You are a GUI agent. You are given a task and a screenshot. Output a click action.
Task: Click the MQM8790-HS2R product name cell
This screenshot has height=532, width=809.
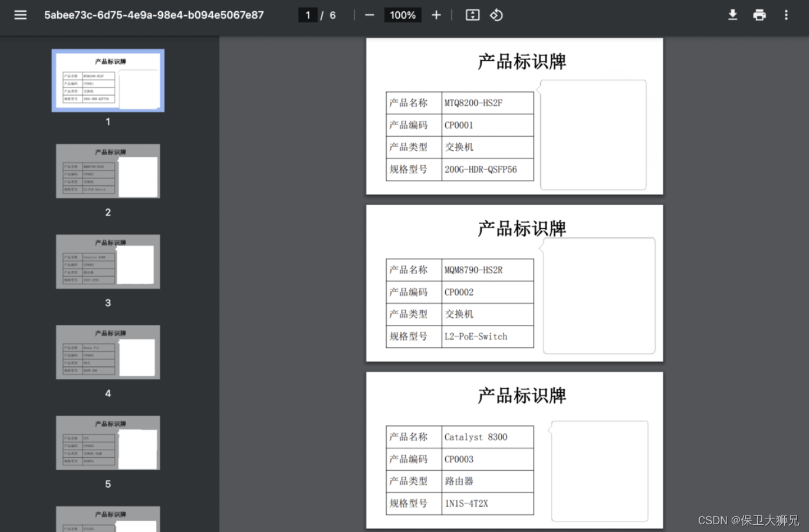pyautogui.click(x=488, y=270)
